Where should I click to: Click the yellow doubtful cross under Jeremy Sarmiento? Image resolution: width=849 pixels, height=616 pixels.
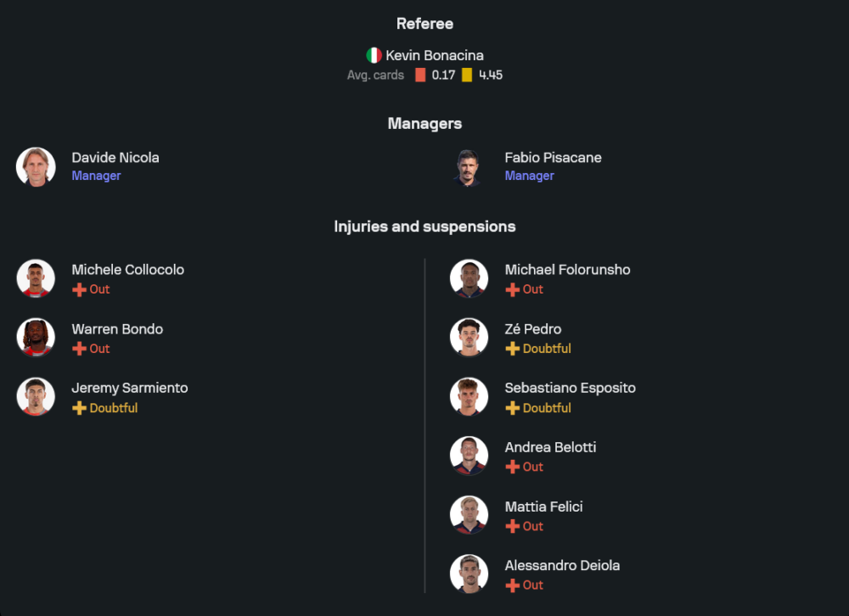coord(79,408)
